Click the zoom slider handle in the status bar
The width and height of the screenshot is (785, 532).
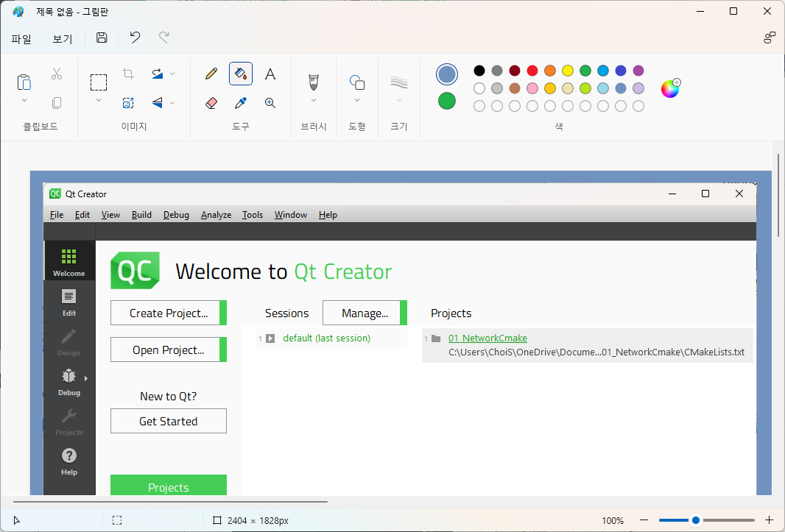(x=695, y=520)
